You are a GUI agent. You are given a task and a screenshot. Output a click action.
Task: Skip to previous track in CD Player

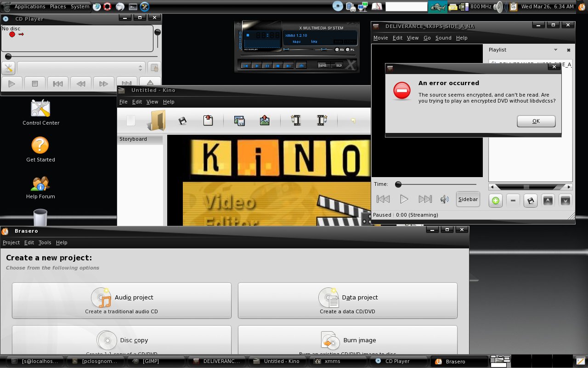coord(58,84)
